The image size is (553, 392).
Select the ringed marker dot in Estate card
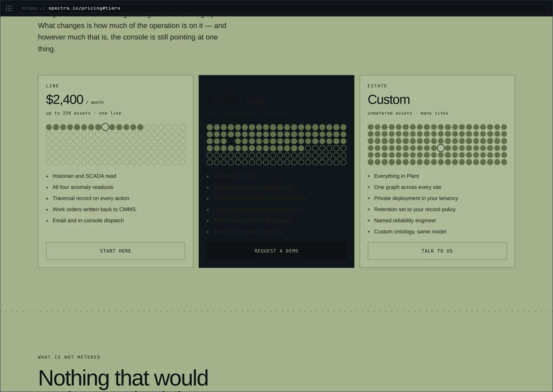441,148
